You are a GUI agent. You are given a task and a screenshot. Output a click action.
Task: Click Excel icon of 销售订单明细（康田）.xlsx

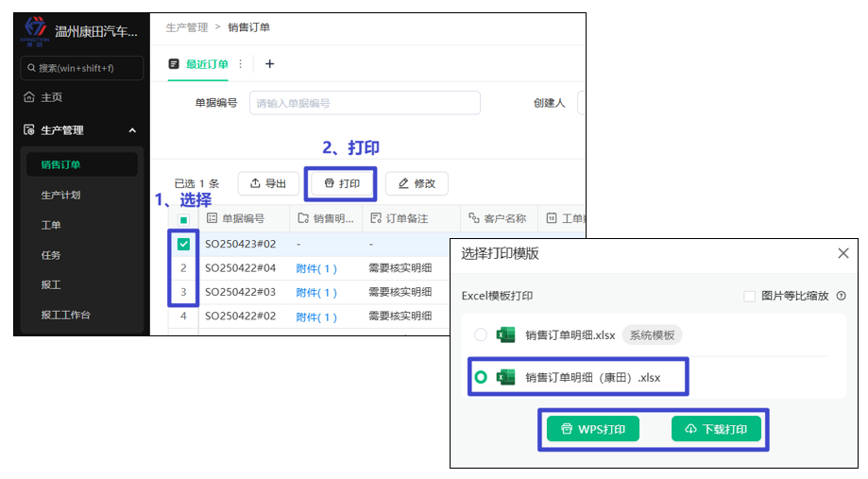[506, 377]
